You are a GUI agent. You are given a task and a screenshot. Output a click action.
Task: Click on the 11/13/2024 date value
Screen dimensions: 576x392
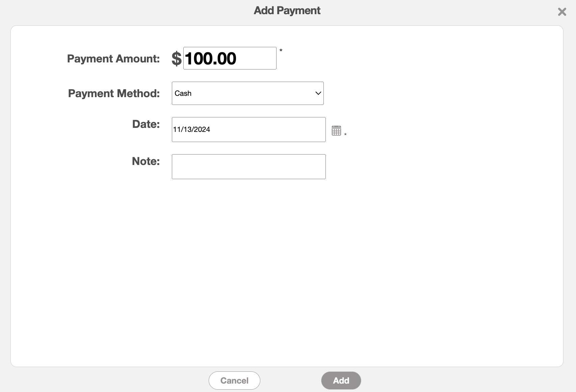pyautogui.click(x=191, y=130)
